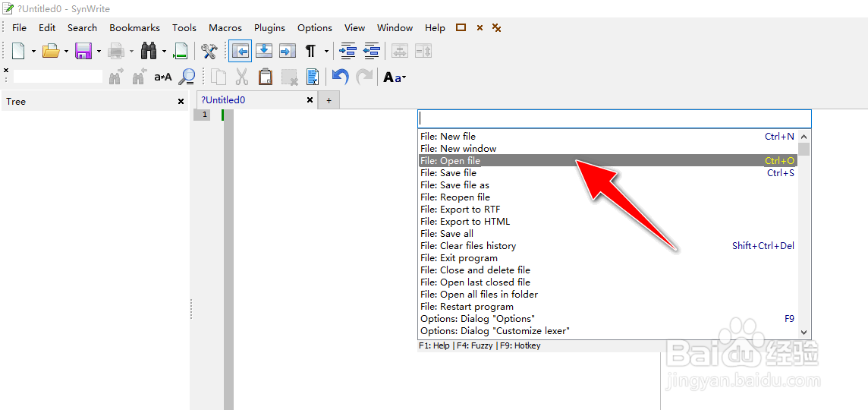
Task: Click the command palette search field
Action: click(615, 118)
